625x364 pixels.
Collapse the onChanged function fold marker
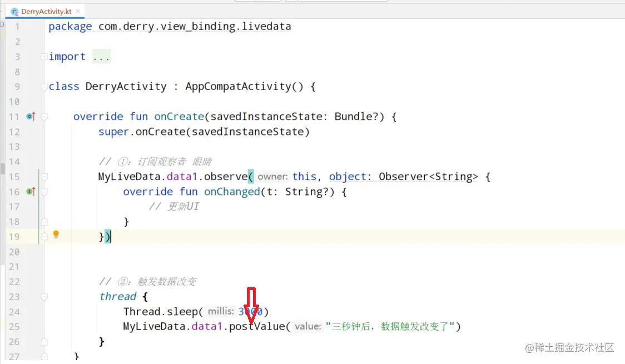(x=44, y=192)
